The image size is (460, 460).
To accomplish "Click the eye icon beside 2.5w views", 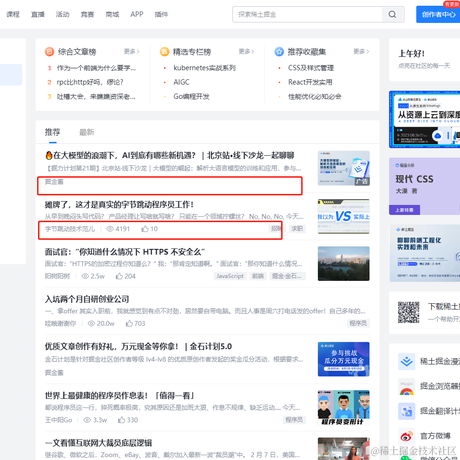I will pos(85,276).
